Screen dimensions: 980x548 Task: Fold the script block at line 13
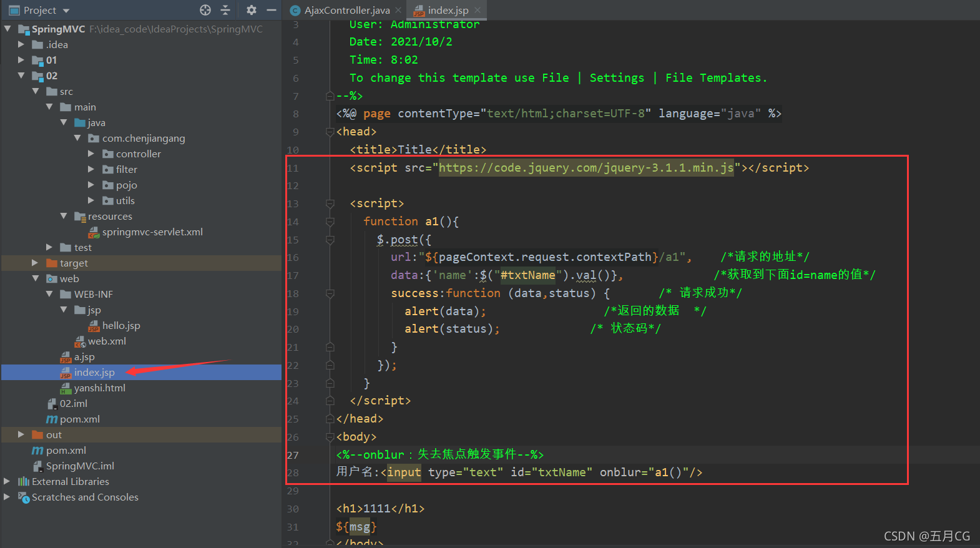click(x=330, y=203)
